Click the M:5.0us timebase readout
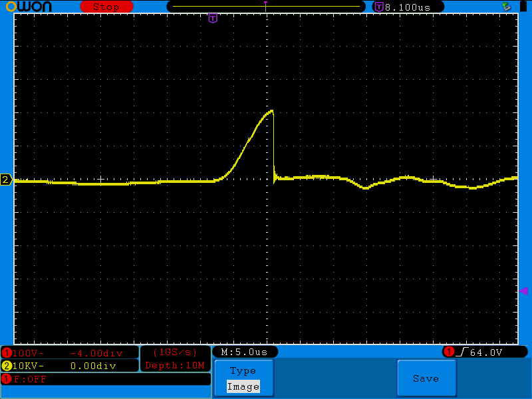The image size is (532, 399). (x=244, y=352)
